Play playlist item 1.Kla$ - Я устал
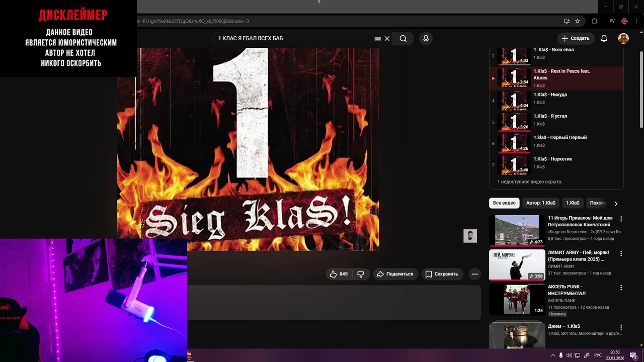This screenshot has height=362, width=644. [x=556, y=122]
